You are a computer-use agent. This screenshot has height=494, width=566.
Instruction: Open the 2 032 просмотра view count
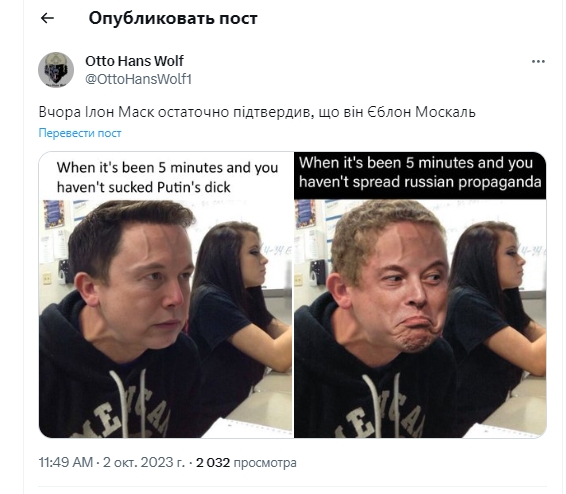[246, 462]
